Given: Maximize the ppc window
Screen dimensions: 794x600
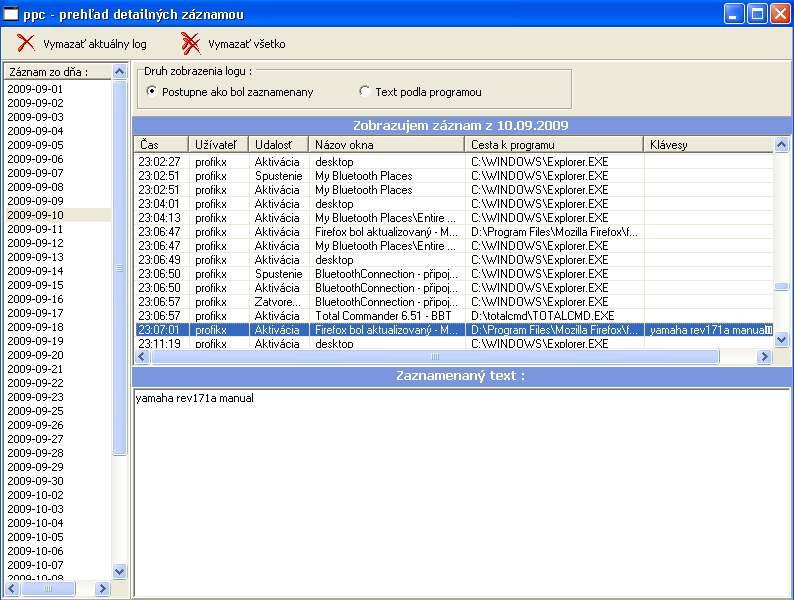Looking at the screenshot, I should (x=757, y=14).
